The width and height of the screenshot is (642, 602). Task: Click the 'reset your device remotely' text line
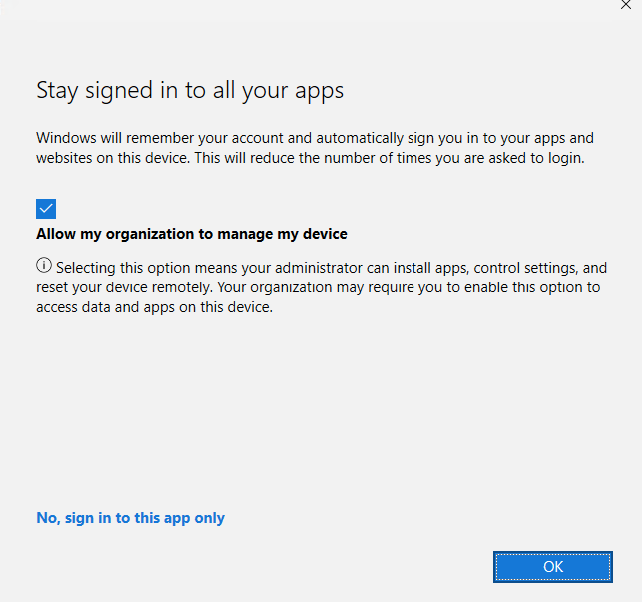pos(318,288)
